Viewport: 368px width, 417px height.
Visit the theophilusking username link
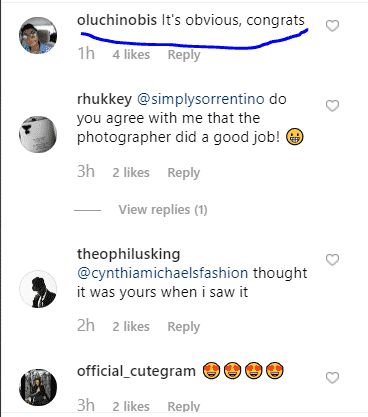pyautogui.click(x=128, y=255)
